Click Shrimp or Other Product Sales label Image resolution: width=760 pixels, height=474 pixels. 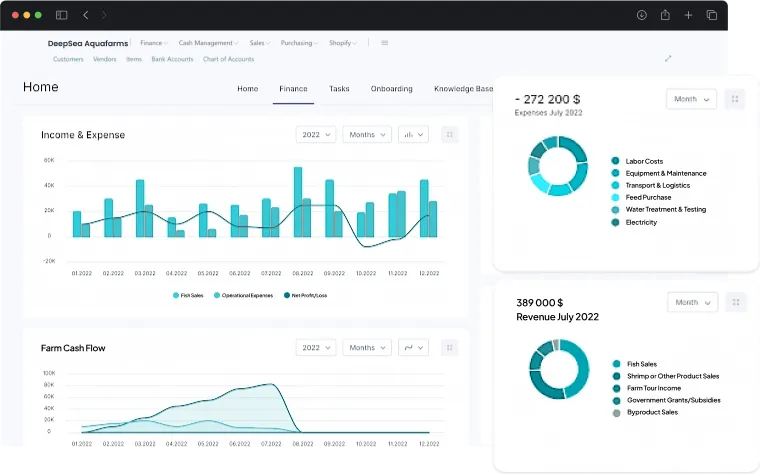tap(673, 376)
